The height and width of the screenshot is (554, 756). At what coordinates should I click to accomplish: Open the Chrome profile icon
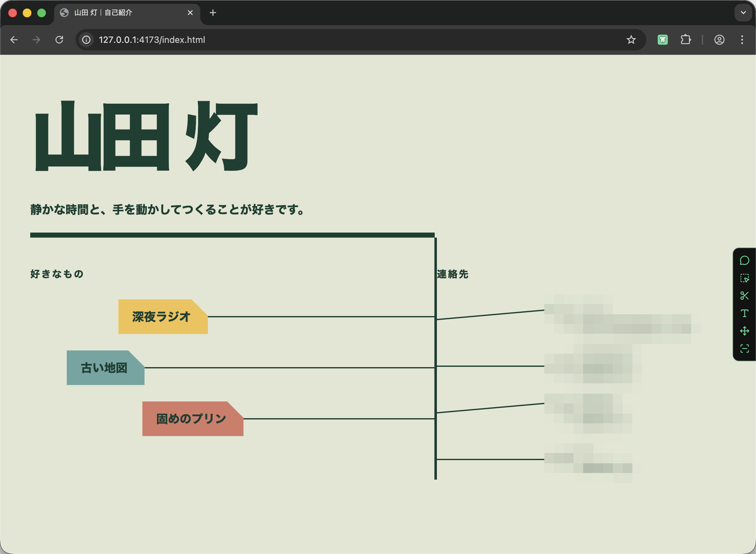pos(719,39)
